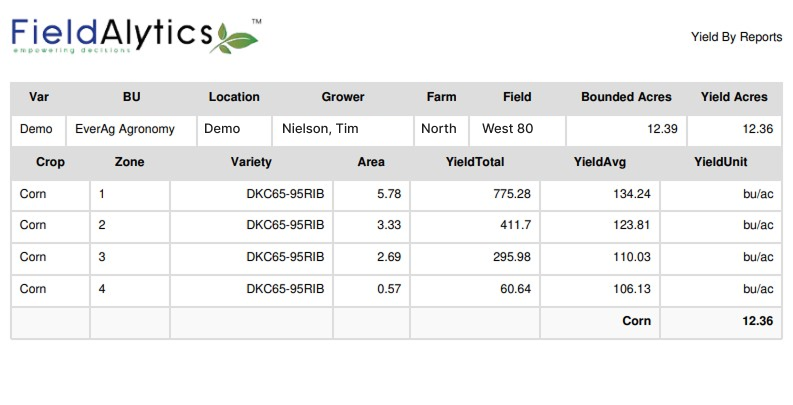Select area value 2.69

(389, 257)
